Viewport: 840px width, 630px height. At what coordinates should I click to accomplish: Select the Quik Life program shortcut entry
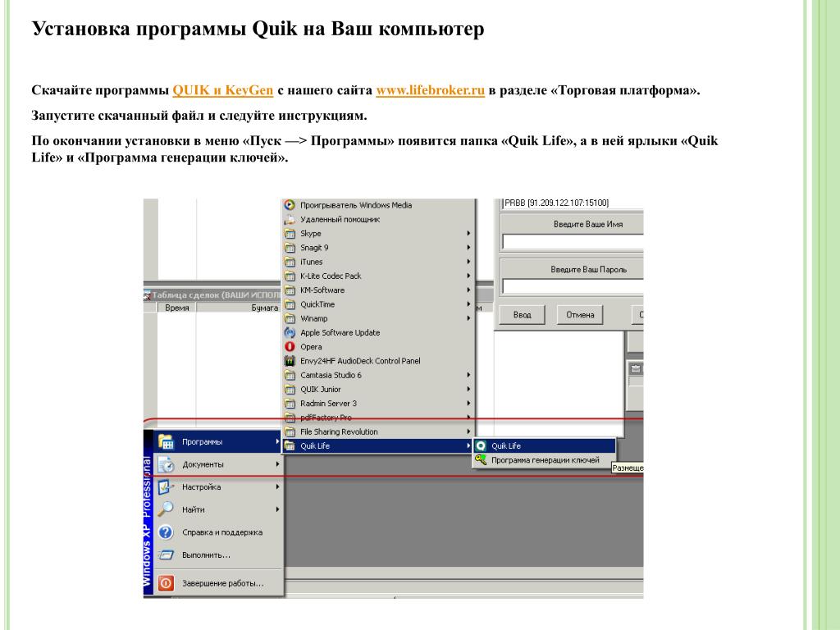click(x=545, y=445)
